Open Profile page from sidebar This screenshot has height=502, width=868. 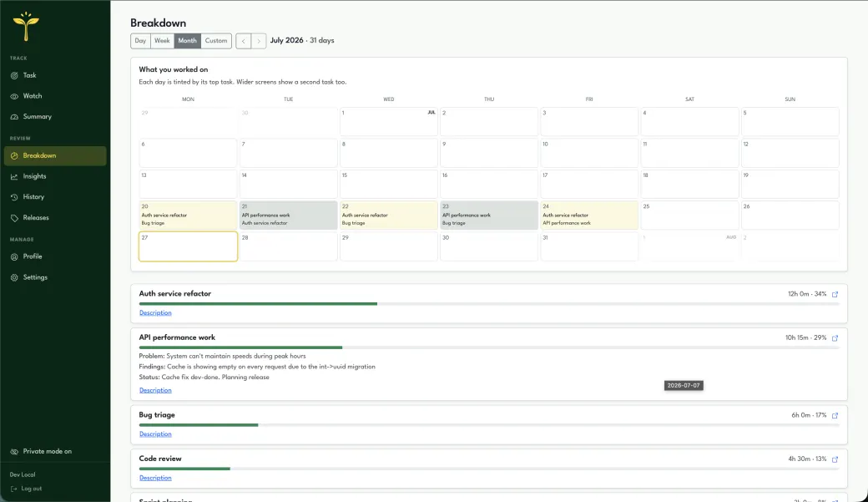[55, 256]
